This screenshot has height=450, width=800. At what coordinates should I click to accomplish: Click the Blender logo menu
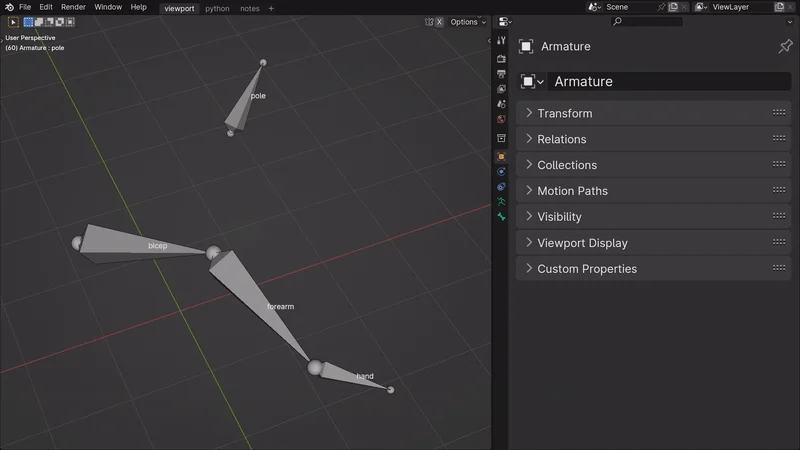[x=9, y=7]
